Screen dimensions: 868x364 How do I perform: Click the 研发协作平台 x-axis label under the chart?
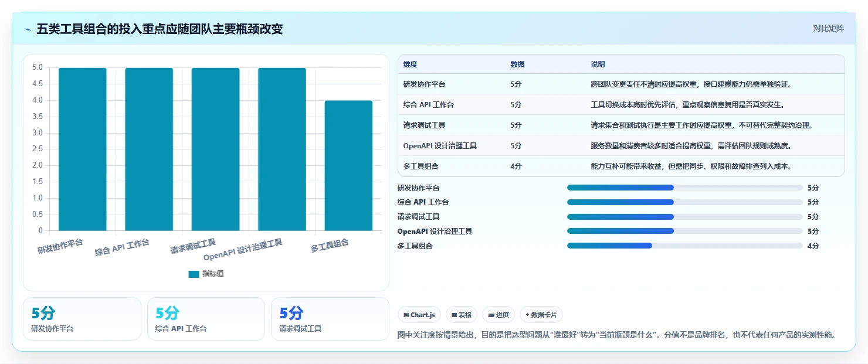click(x=60, y=246)
